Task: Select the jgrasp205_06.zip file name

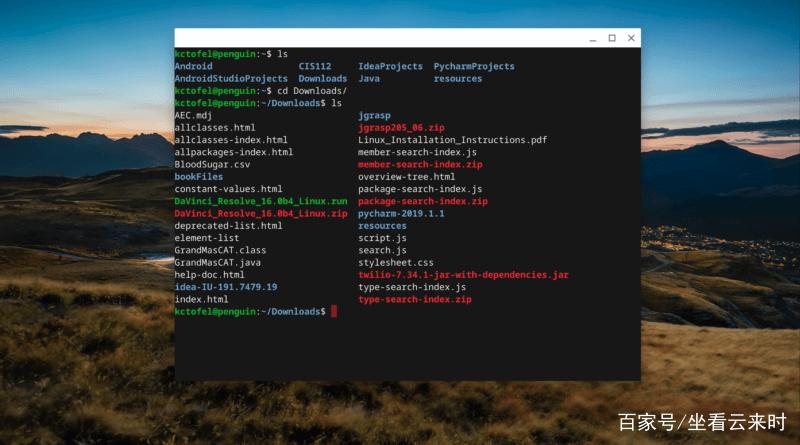Action: pos(401,128)
